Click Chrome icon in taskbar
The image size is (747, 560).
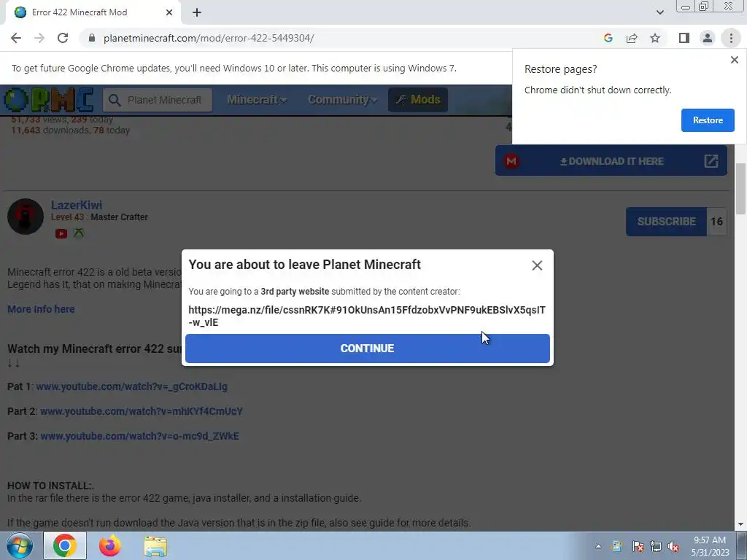click(x=65, y=545)
